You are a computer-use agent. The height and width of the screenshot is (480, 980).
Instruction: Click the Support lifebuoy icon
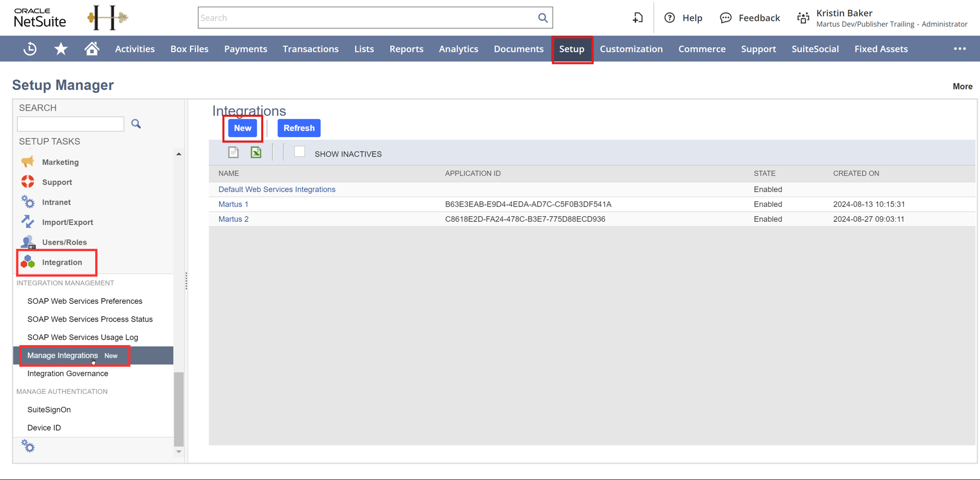coord(28,182)
